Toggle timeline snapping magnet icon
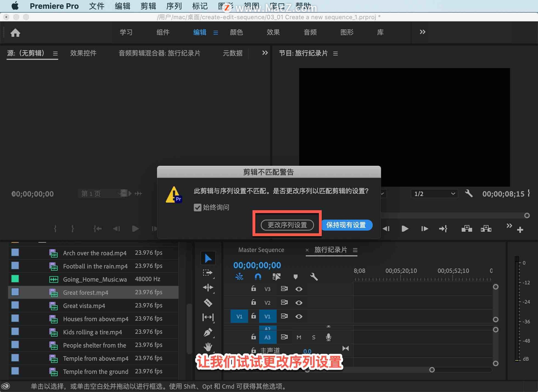538x392 pixels. point(258,277)
